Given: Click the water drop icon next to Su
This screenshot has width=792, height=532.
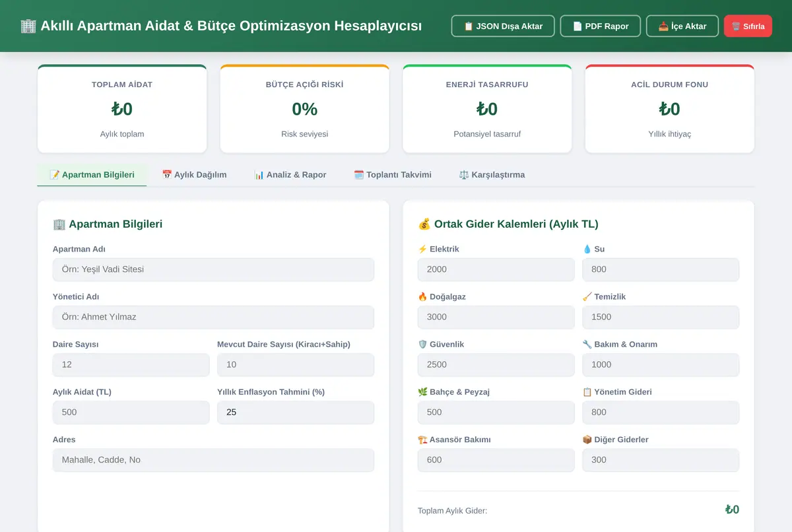Looking at the screenshot, I should (x=587, y=249).
